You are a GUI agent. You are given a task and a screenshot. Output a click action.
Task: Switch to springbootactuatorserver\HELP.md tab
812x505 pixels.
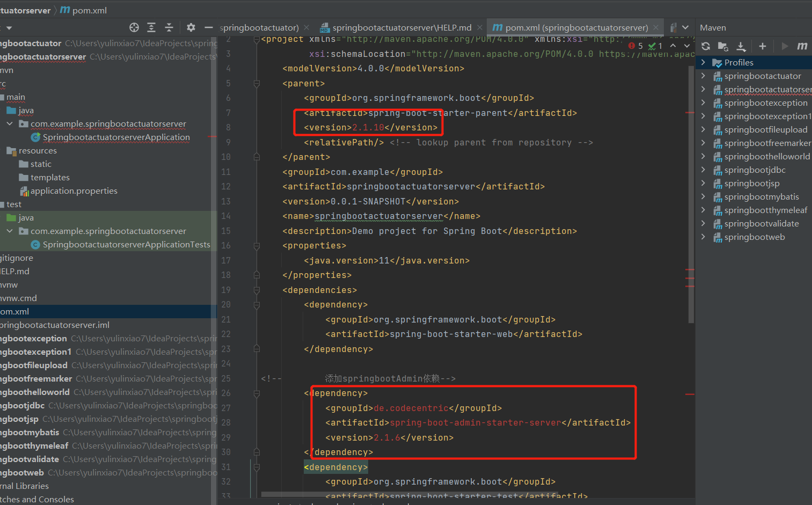click(x=402, y=27)
